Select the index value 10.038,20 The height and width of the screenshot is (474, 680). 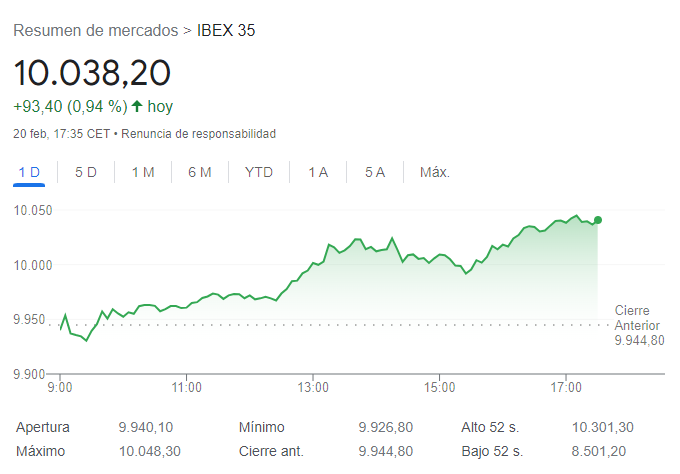pyautogui.click(x=92, y=73)
